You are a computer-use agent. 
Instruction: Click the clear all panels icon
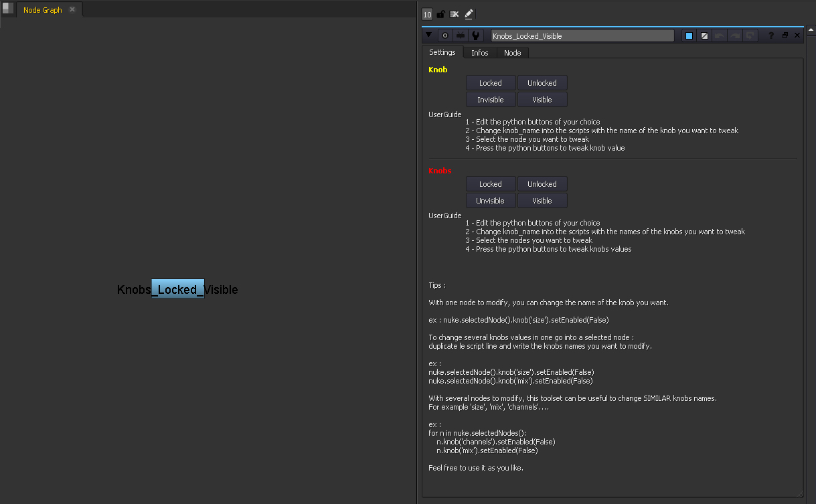point(455,14)
